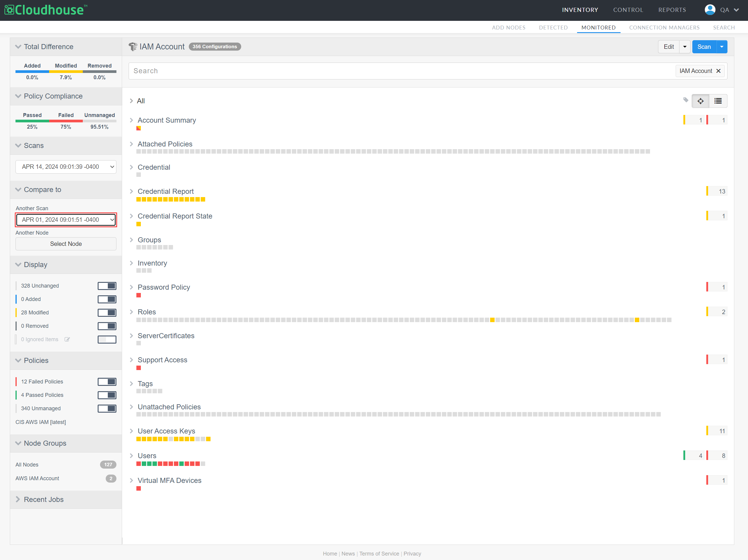Open the REPORTS menu

pyautogui.click(x=672, y=10)
